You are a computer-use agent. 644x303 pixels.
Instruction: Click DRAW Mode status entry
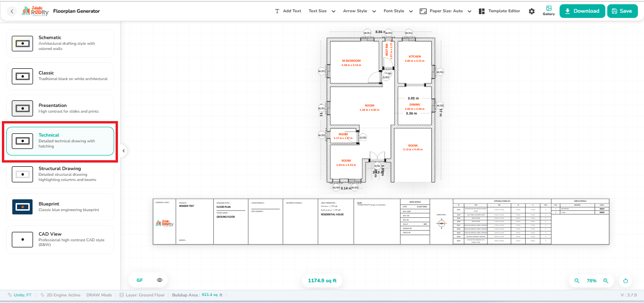click(x=99, y=295)
